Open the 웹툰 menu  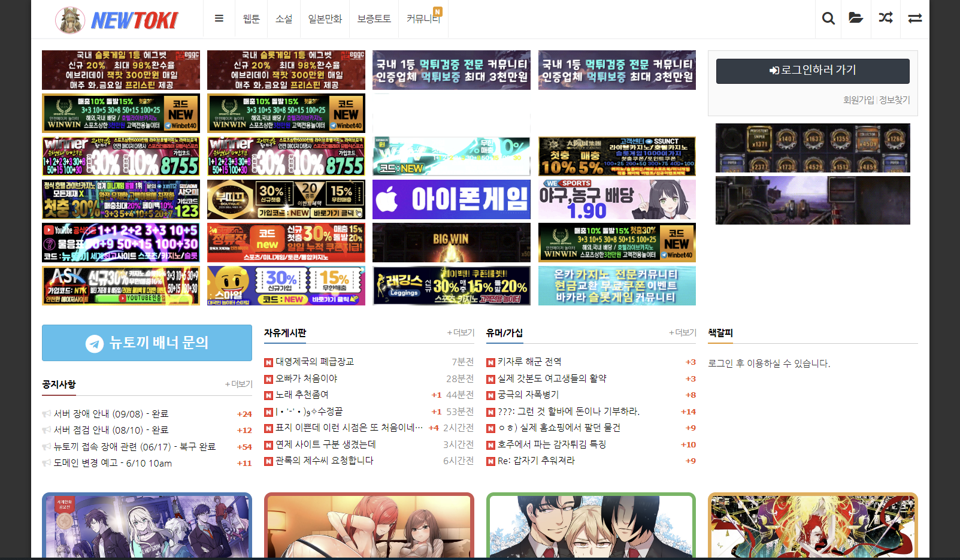[x=252, y=19]
